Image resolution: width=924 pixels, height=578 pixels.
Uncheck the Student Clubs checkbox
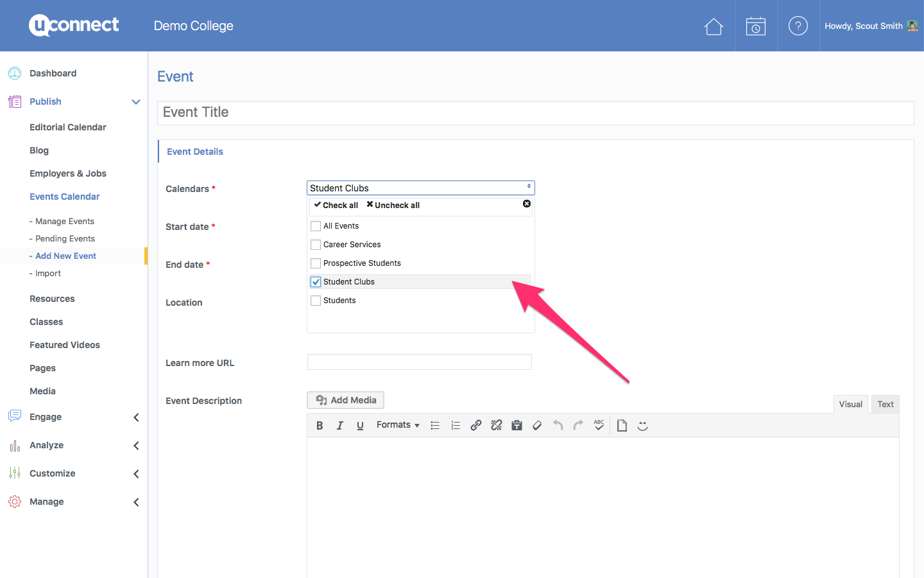point(316,282)
